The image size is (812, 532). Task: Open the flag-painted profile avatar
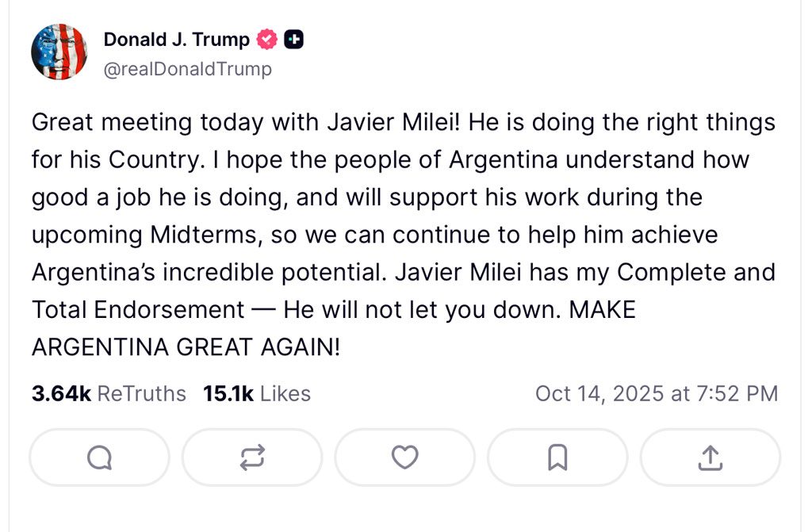pyautogui.click(x=59, y=52)
